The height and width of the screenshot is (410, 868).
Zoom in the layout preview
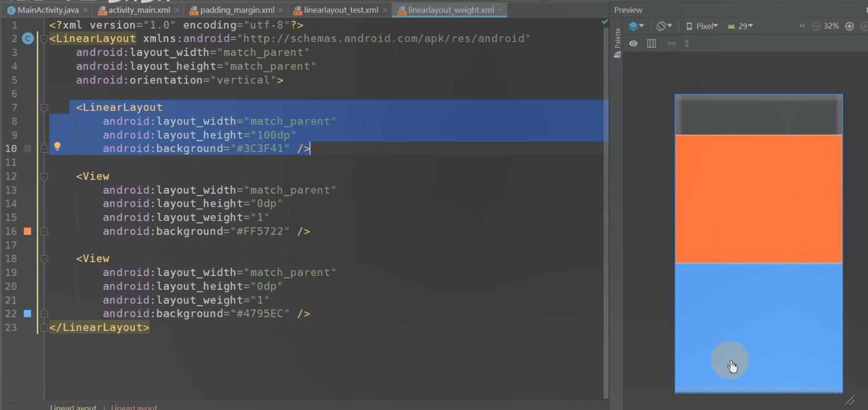[849, 26]
